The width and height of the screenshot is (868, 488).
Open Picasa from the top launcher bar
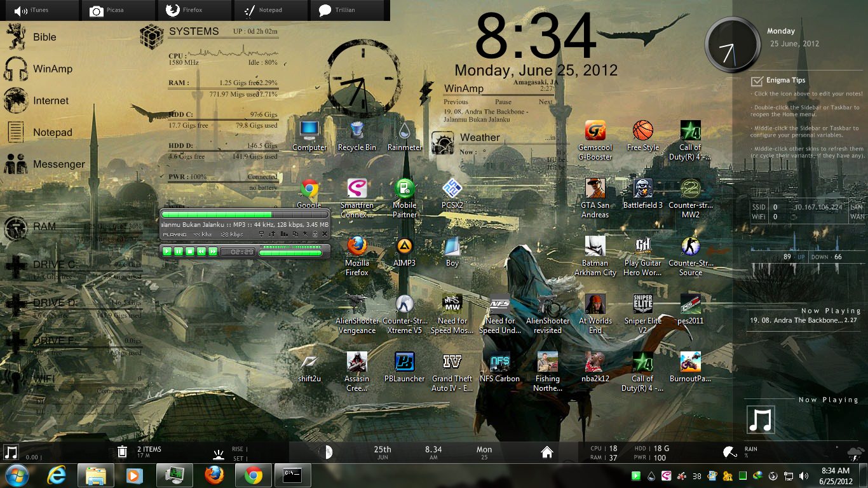119,10
